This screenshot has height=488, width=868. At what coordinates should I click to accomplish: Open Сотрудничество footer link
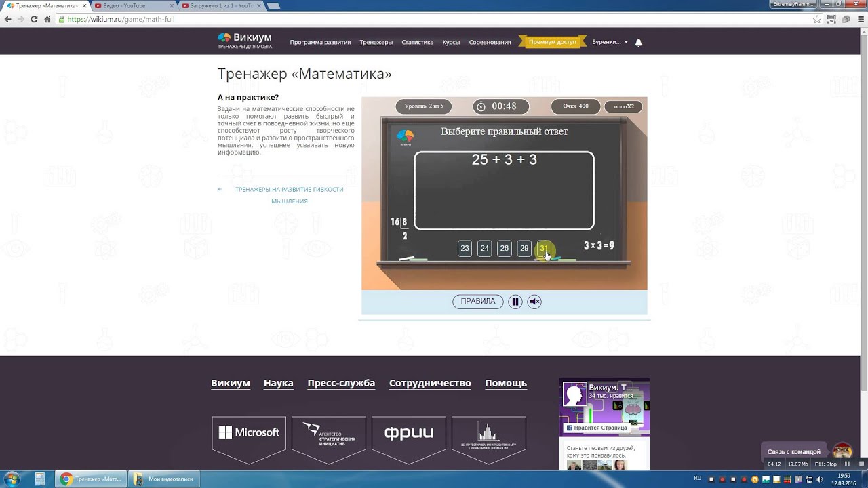(430, 383)
